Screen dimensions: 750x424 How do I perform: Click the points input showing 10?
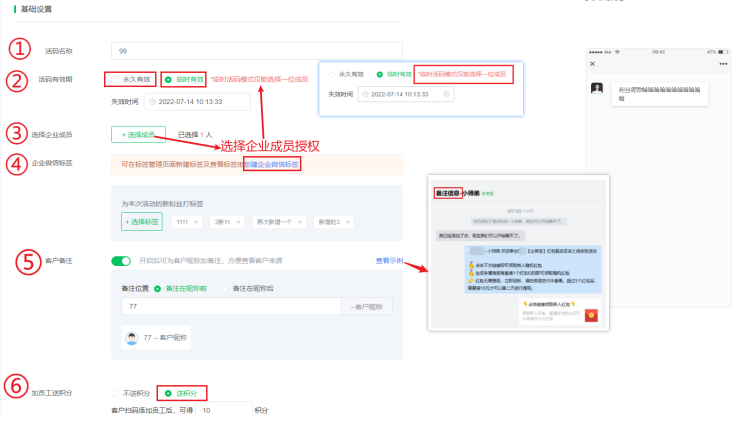pos(224,410)
